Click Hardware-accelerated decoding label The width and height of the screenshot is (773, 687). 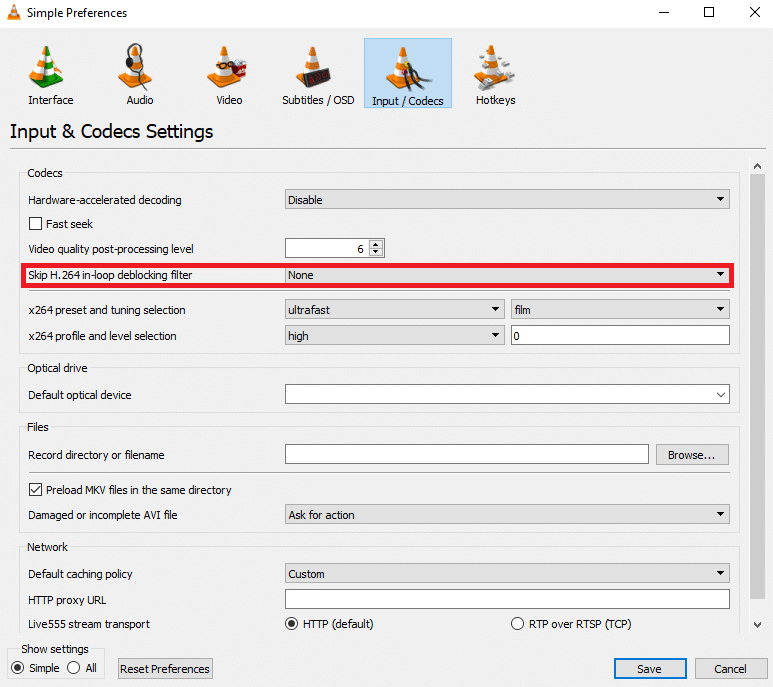point(105,200)
